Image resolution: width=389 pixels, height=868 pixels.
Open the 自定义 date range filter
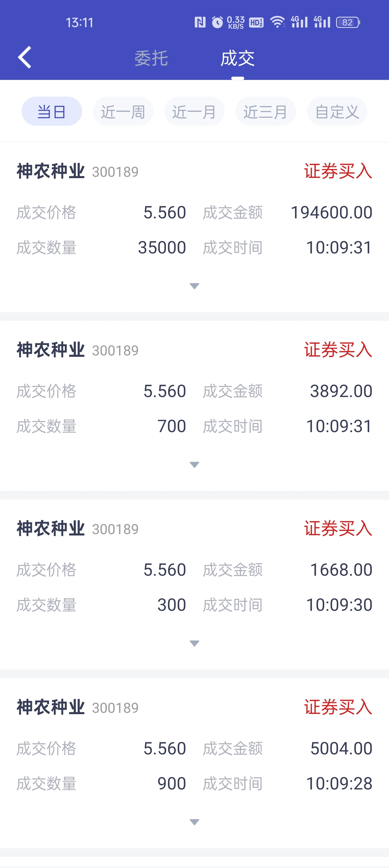coord(337,111)
